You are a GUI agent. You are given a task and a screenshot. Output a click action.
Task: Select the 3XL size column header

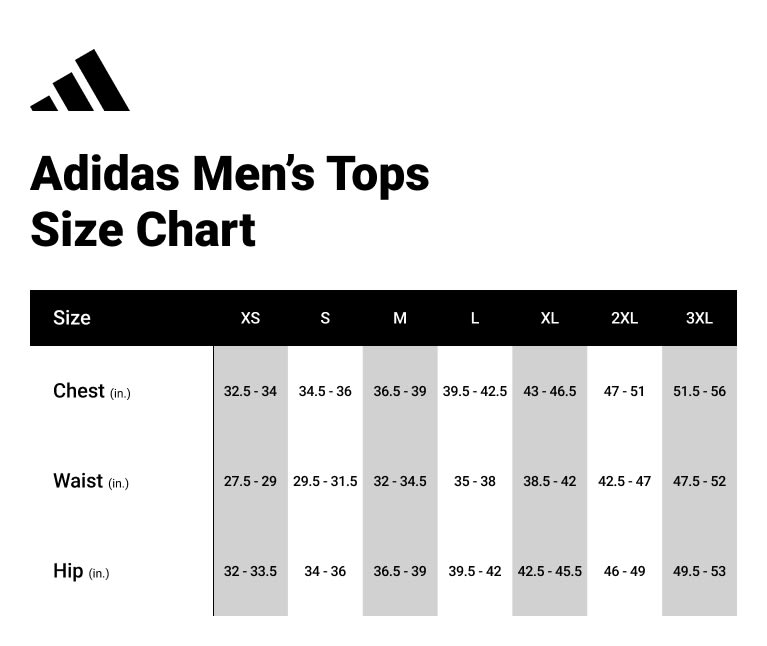[699, 318]
